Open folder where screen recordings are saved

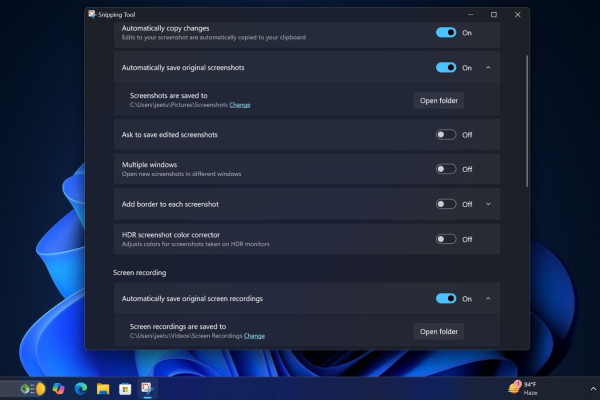pos(439,331)
